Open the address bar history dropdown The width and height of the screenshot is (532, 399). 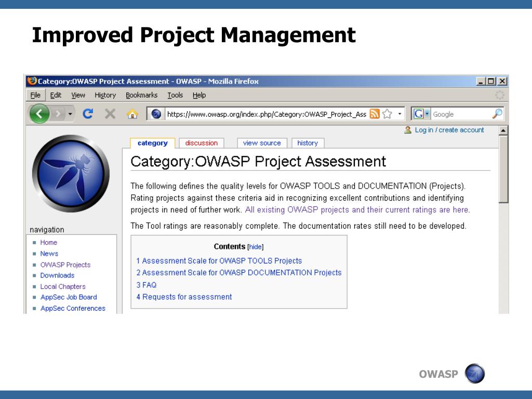pos(400,114)
